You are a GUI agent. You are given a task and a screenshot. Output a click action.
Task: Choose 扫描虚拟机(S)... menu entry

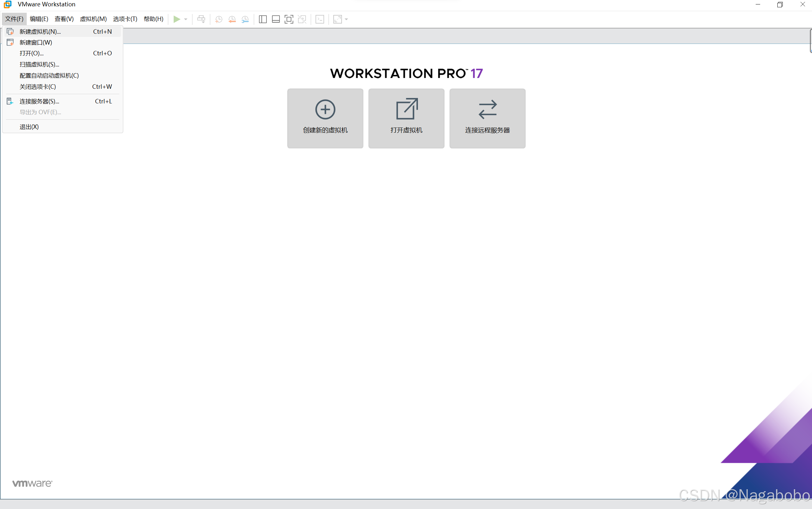point(39,64)
